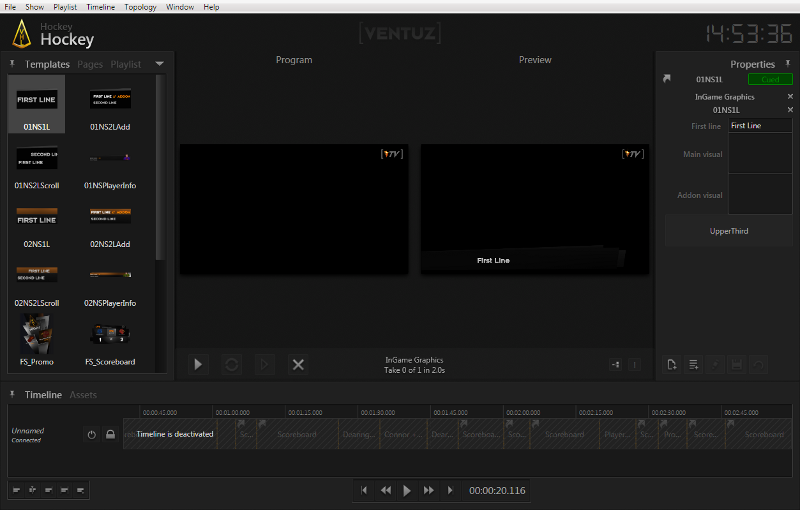Click the Take play button under Program
Viewport: 800px width, 510px height.
click(x=198, y=365)
